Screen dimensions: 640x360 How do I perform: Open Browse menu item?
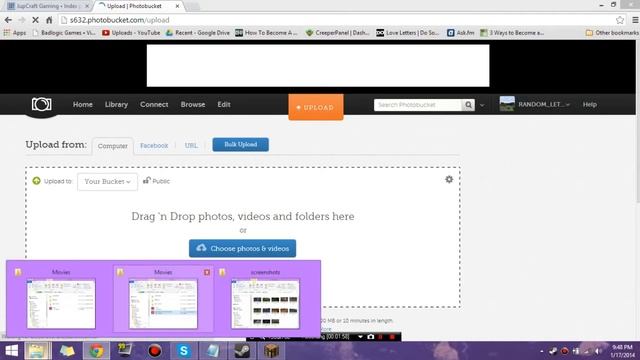click(193, 104)
